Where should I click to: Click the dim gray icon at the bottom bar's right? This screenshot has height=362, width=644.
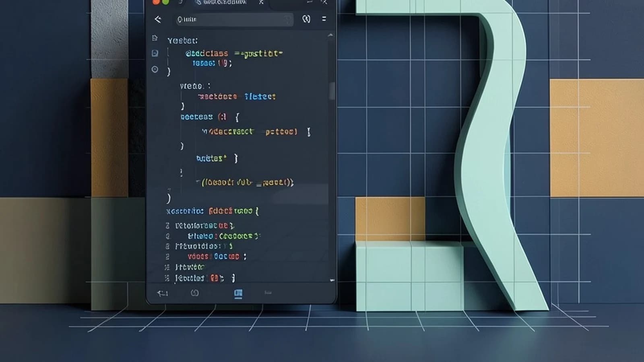pos(268,292)
